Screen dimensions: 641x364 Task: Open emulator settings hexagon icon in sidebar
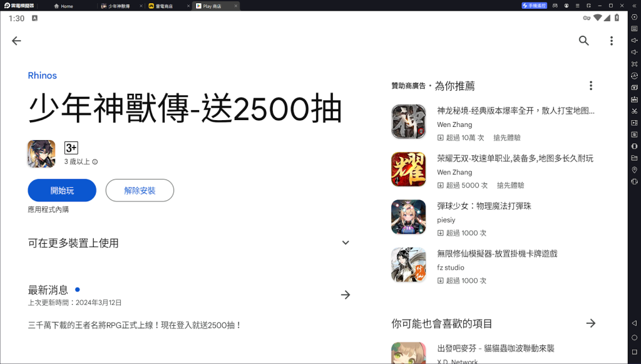[x=635, y=17]
